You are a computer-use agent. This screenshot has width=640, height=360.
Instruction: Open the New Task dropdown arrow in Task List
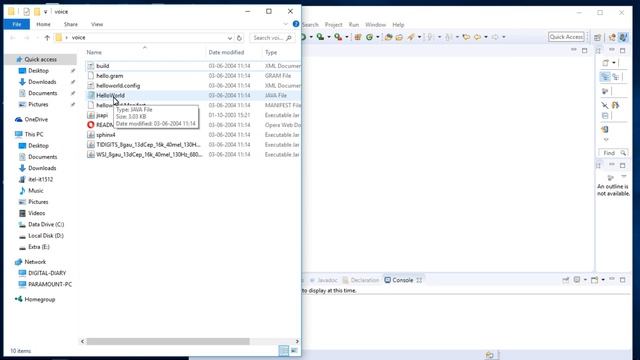(x=614, y=63)
